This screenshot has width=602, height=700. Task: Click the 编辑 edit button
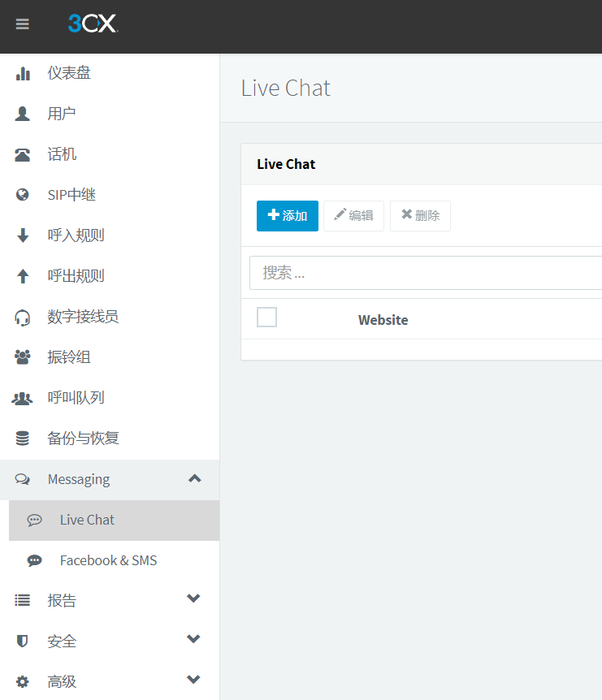pyautogui.click(x=353, y=216)
